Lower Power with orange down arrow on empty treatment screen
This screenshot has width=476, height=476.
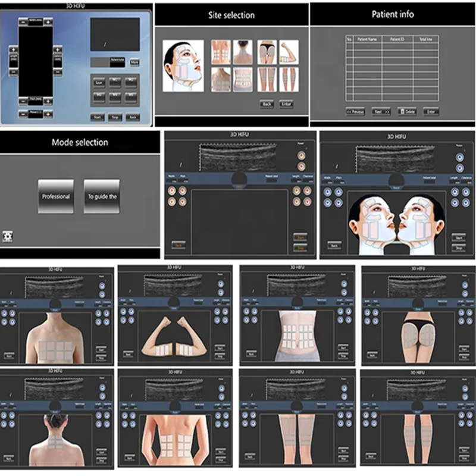pyautogui.click(x=301, y=167)
